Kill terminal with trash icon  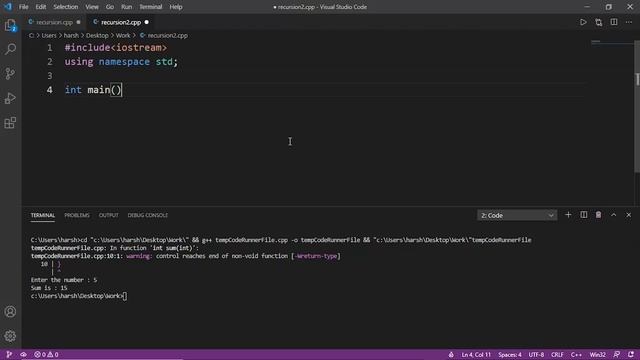(x=598, y=215)
